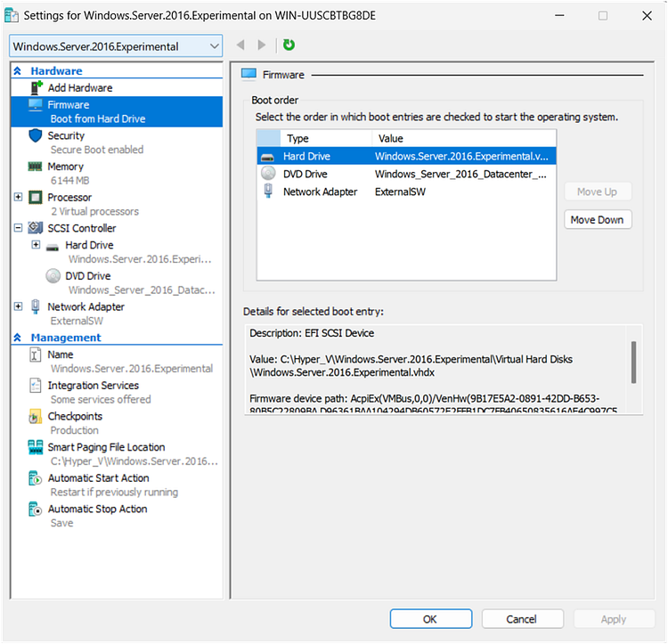Click the Type column header
Screen dimensions: 668x644
(326, 138)
